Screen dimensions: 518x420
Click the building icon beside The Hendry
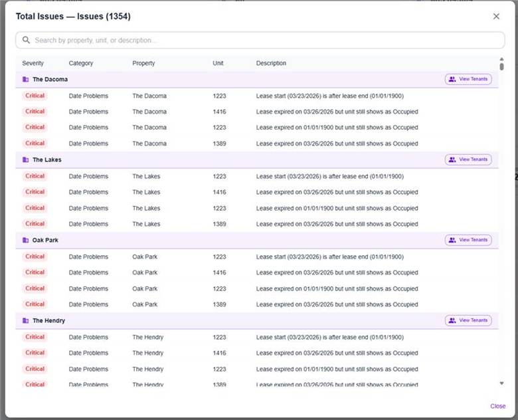(25, 320)
